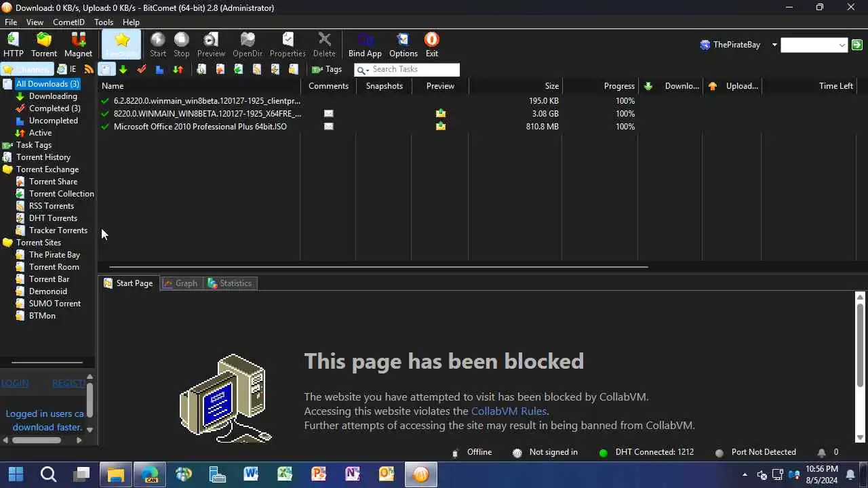The width and height of the screenshot is (868, 488).
Task: Open the CollabVM Rules link
Action: 509,411
